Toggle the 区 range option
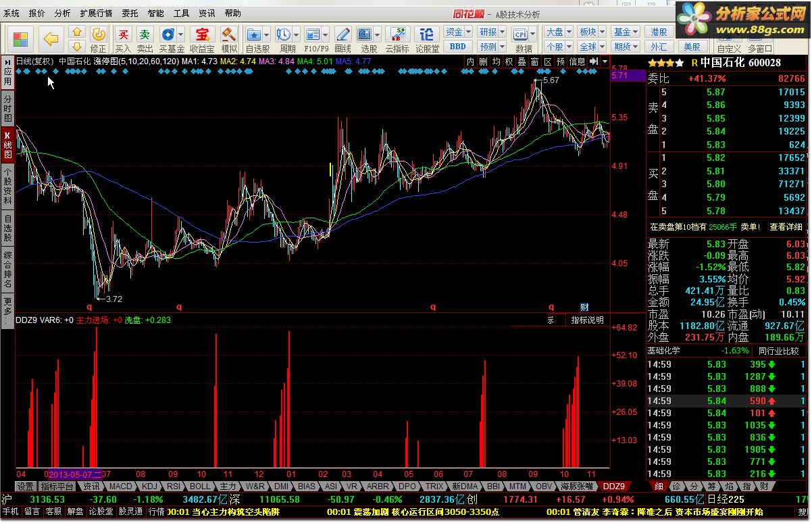 [547, 61]
